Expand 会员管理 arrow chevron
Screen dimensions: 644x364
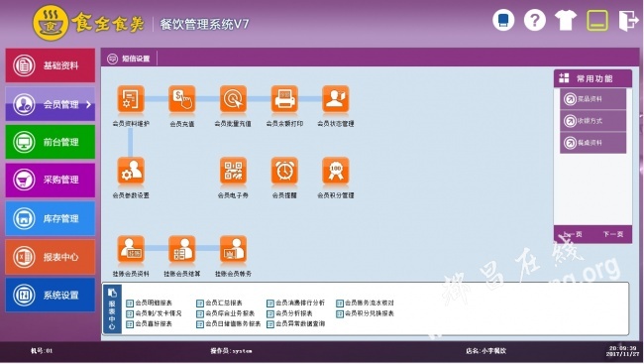pyautogui.click(x=88, y=104)
